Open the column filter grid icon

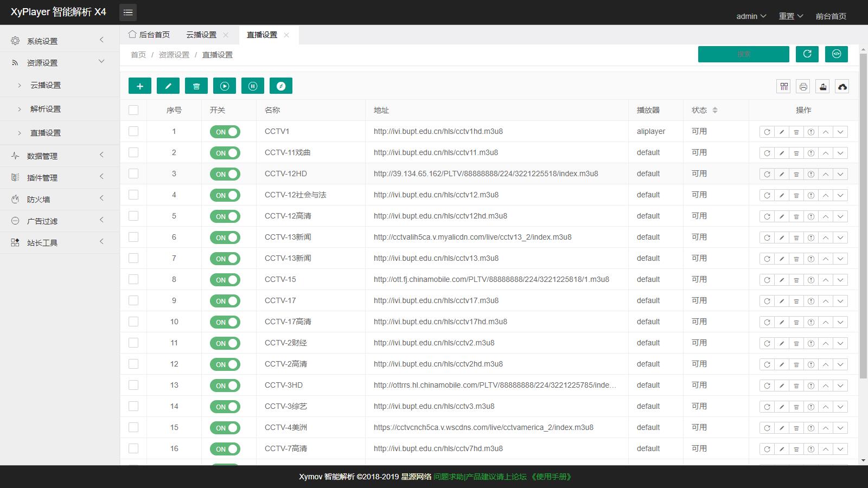coord(784,87)
